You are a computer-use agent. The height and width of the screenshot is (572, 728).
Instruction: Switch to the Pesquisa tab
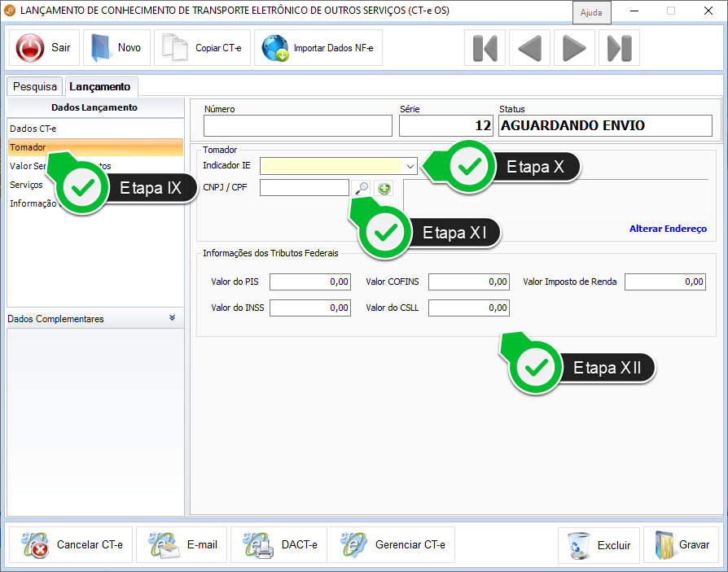(35, 87)
